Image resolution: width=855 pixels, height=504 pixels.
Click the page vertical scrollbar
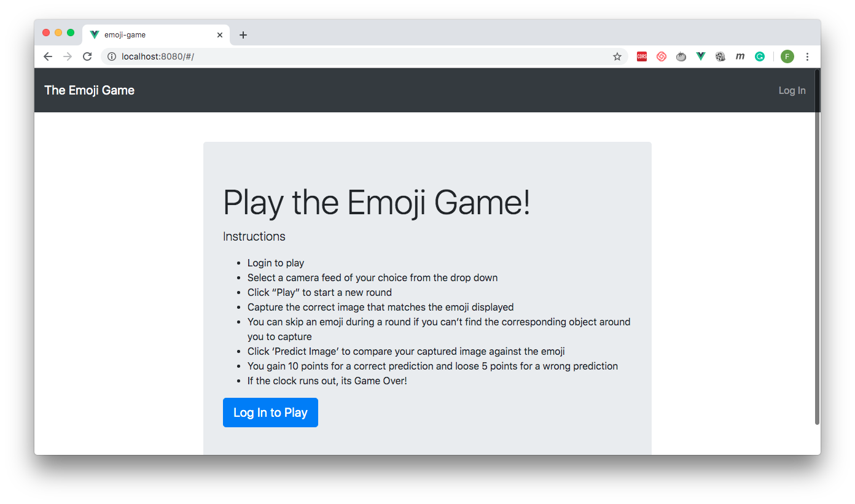tap(817, 246)
